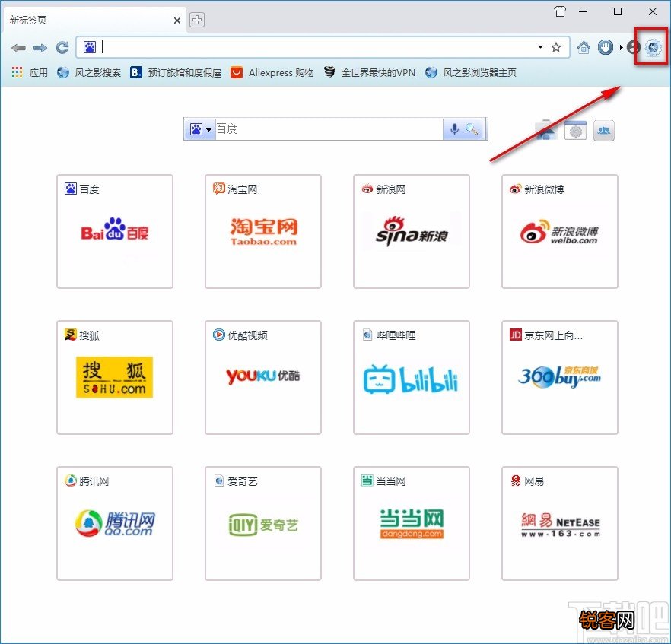Open the 风之影浏览器主页 bookmark
671x644 pixels.
471,73
